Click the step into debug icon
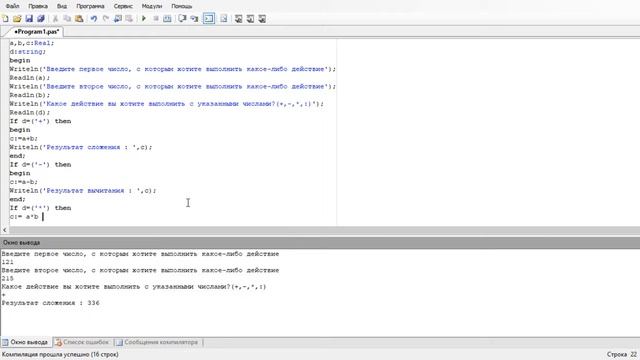640x360 pixels. (194, 18)
